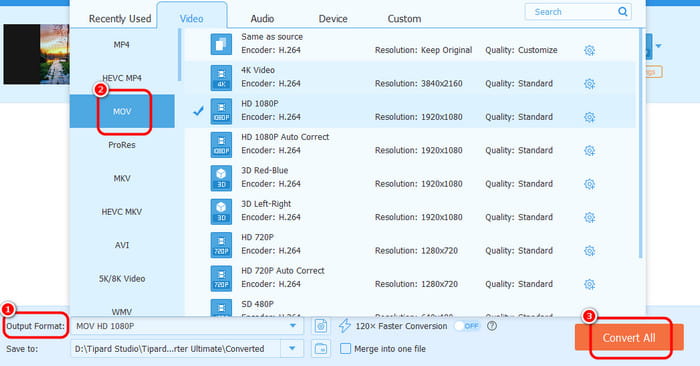Open help for faster conversion question mark

click(x=492, y=326)
